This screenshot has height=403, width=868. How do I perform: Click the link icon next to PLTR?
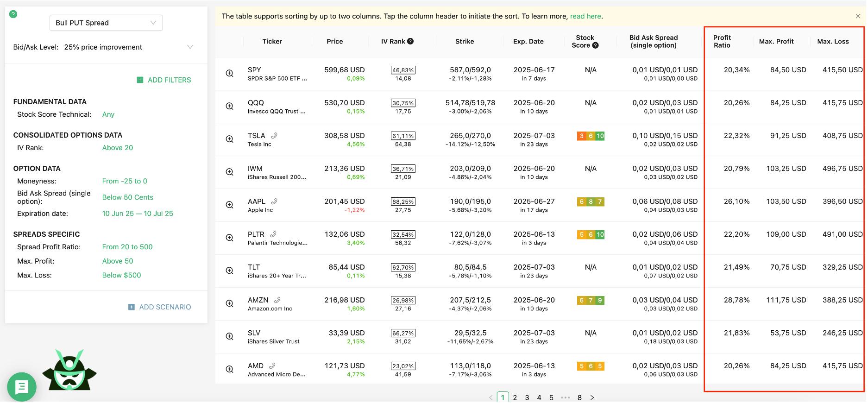273,234
